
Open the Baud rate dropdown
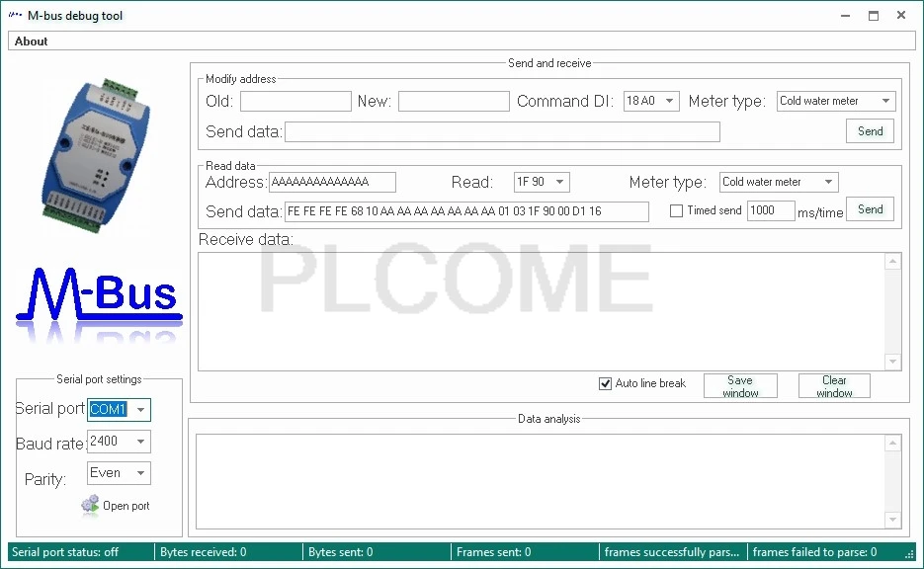(141, 442)
